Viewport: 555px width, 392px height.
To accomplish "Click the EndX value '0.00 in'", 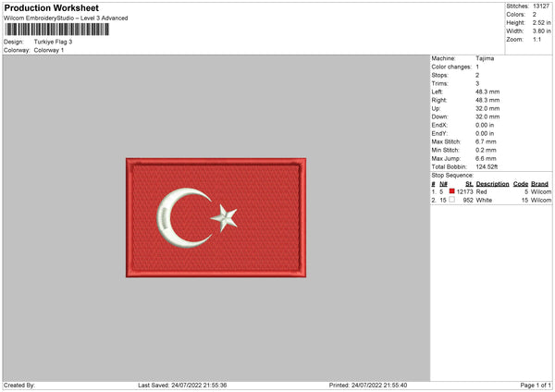I will click(x=485, y=125).
